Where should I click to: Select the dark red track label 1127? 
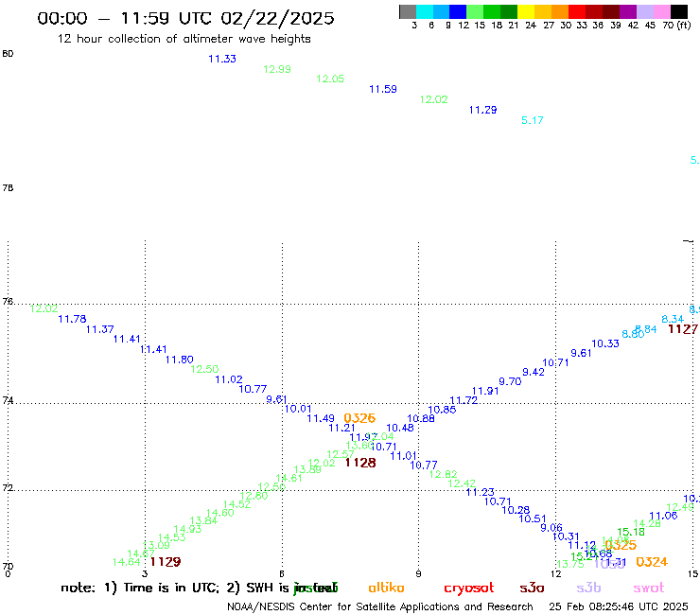(683, 329)
